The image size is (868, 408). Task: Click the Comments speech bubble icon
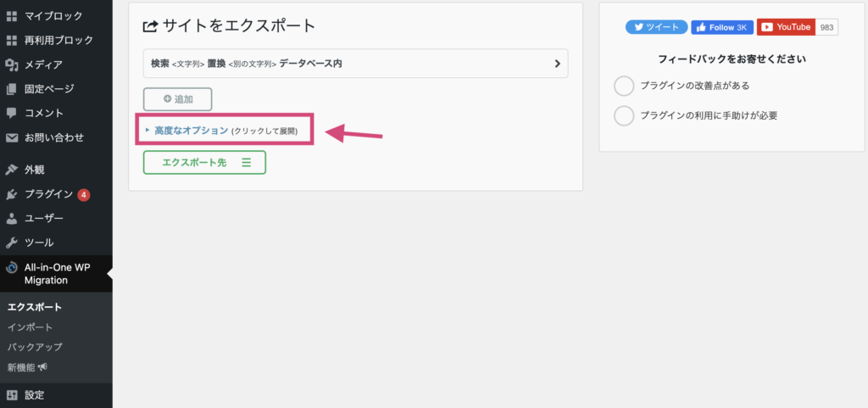pyautogui.click(x=12, y=113)
